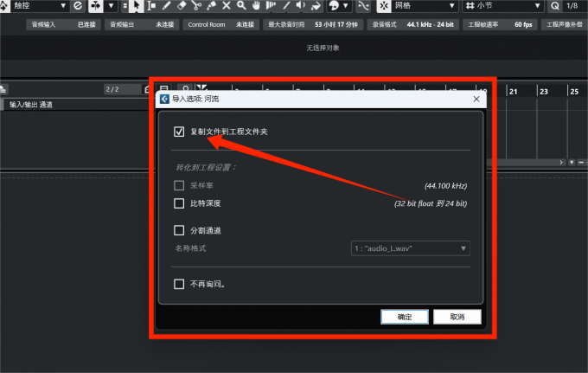Click the 最大录音时间 53 小时 17 分钟 field

(x=313, y=24)
